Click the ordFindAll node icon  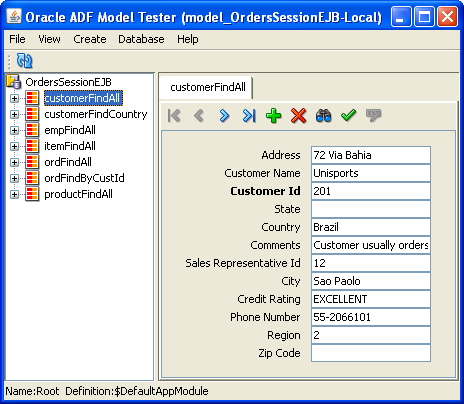coord(32,162)
